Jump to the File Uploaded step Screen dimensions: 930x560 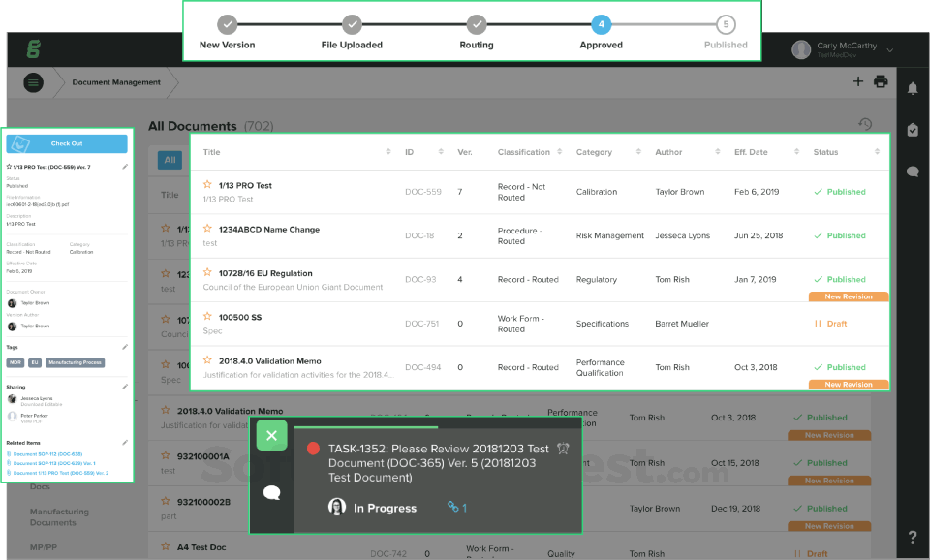coord(352,25)
